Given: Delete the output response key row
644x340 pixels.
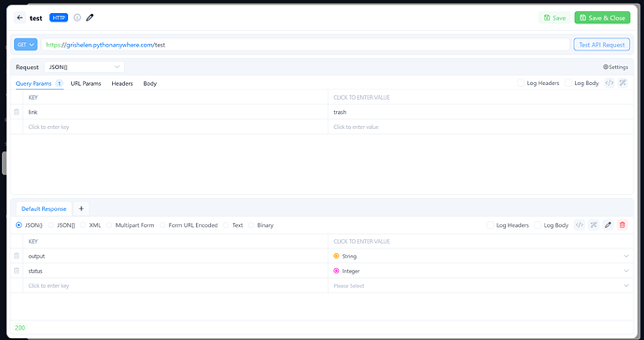Looking at the screenshot, I should pyautogui.click(x=17, y=256).
